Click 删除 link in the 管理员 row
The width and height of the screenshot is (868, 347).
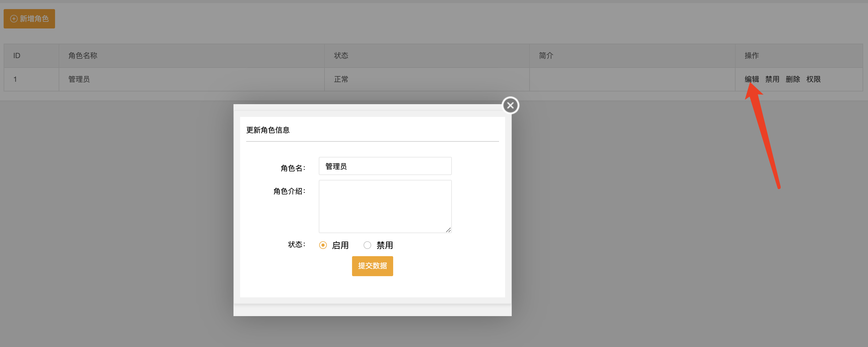pos(793,79)
